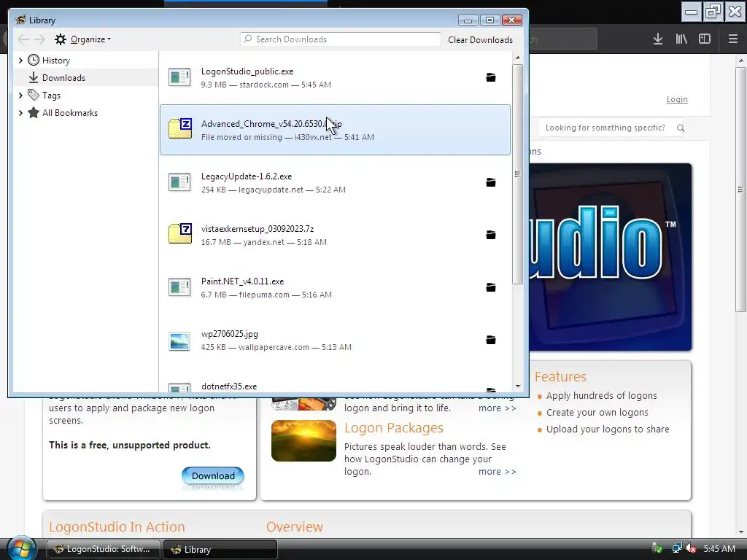747x560 pixels.
Task: Click the webpage vertical scrollbar thumb
Action: point(740,189)
